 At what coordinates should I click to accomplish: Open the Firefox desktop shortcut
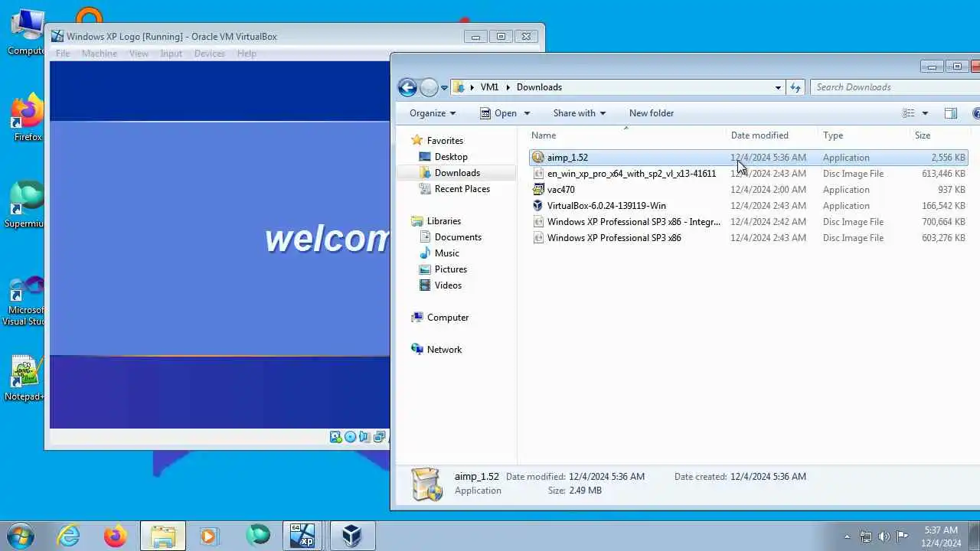pos(28,117)
